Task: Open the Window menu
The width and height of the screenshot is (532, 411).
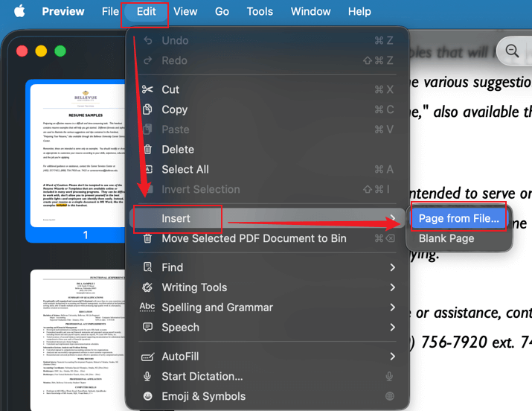Action: (310, 11)
